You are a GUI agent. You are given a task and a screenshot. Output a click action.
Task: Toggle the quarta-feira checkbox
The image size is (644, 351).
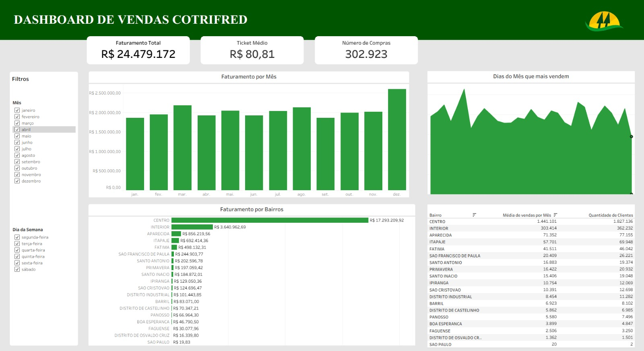click(x=17, y=250)
